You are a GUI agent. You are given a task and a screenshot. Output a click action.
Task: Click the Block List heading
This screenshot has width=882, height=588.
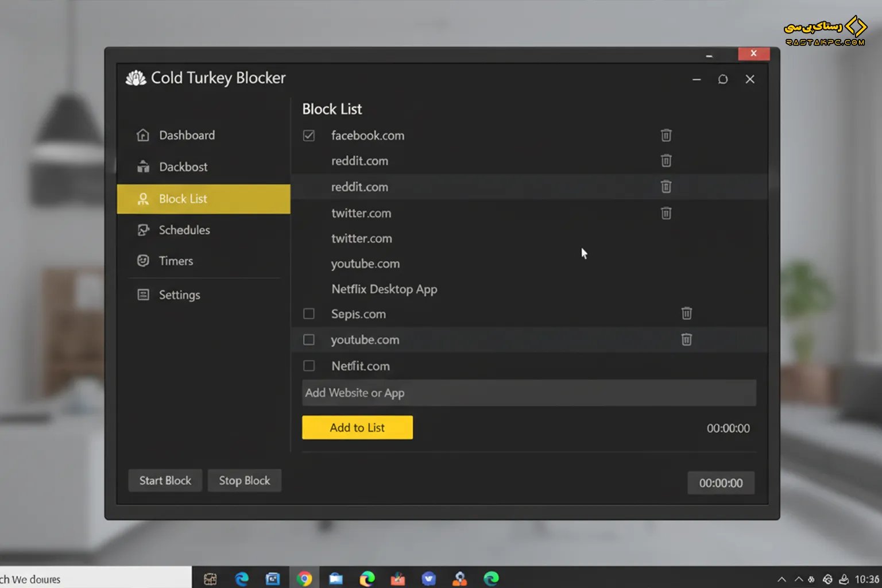(332, 109)
